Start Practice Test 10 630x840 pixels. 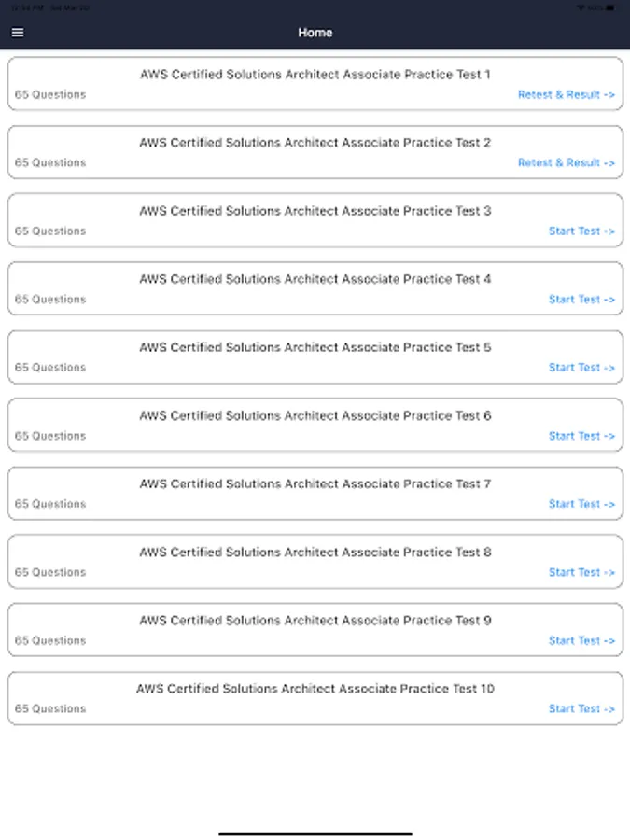pos(581,708)
